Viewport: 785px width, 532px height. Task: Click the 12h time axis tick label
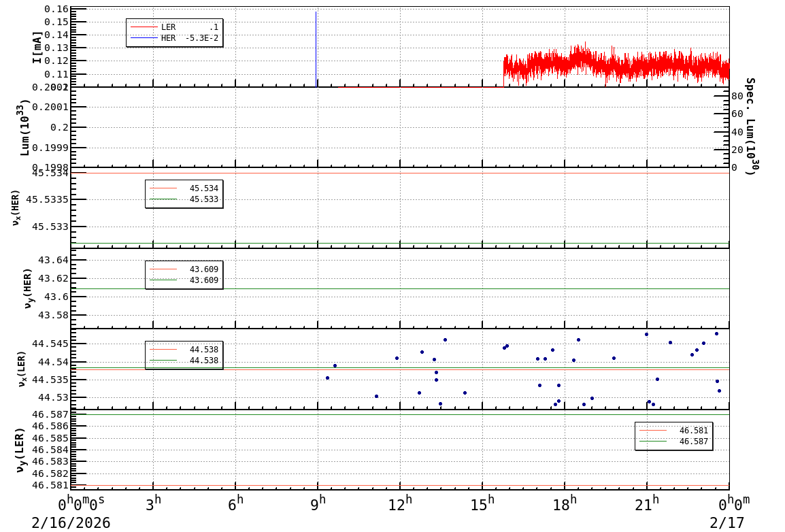click(x=400, y=504)
